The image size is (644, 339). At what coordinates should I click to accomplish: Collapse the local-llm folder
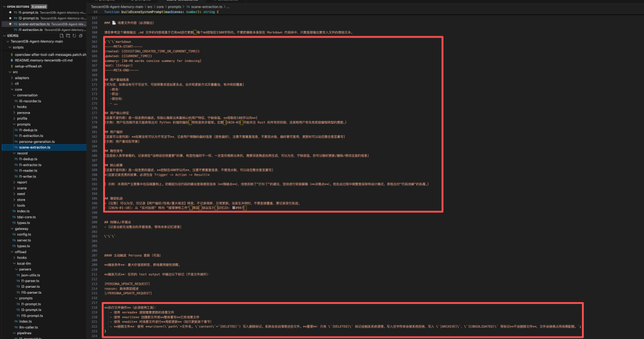14,263
